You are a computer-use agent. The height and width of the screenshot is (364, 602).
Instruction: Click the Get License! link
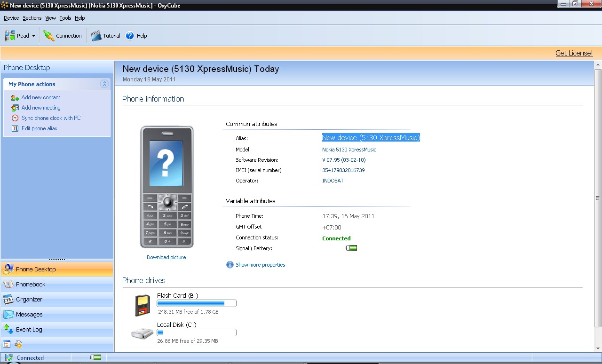(574, 53)
